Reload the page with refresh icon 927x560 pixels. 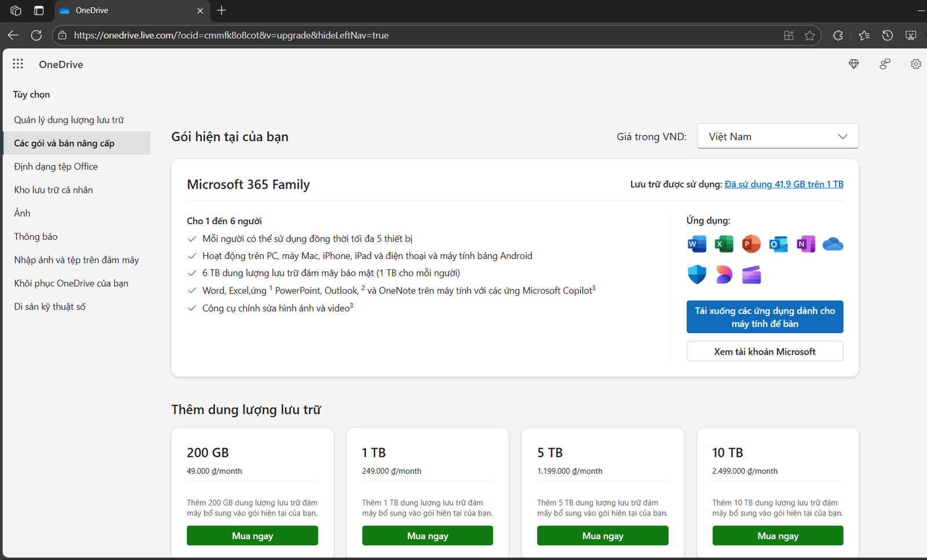(x=37, y=35)
